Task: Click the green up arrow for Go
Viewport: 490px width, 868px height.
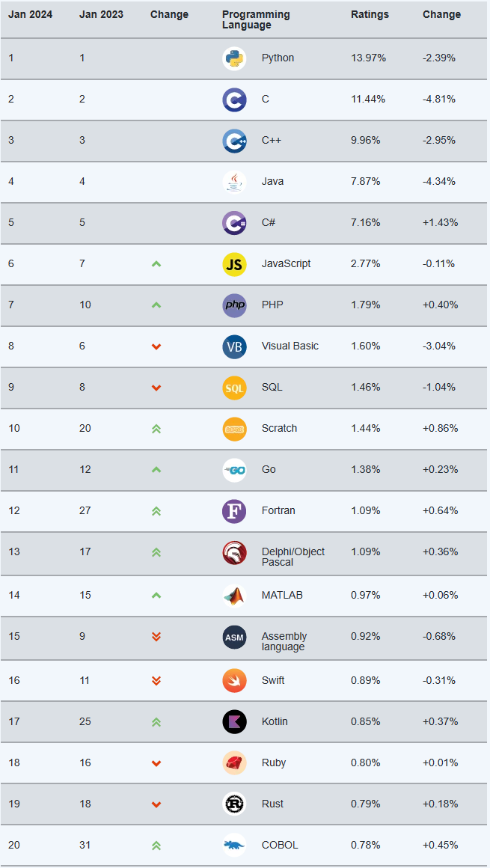Action: [x=156, y=470]
